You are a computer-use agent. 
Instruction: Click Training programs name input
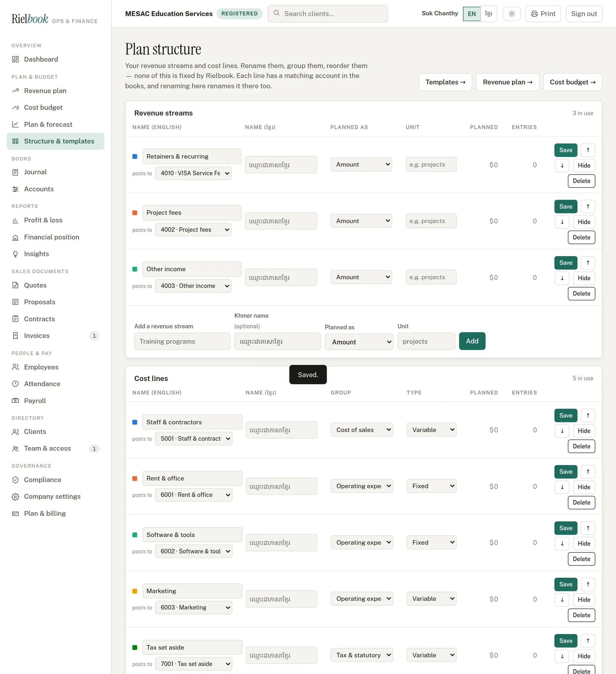pos(182,341)
